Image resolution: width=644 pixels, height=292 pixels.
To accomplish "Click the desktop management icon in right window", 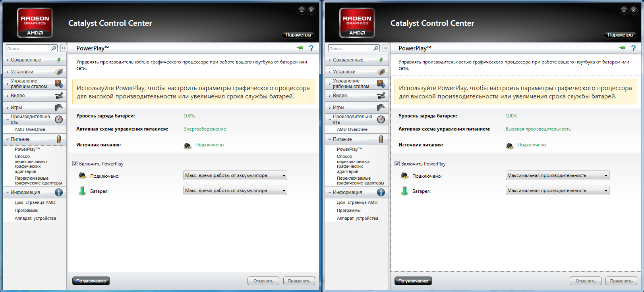I will tap(381, 84).
